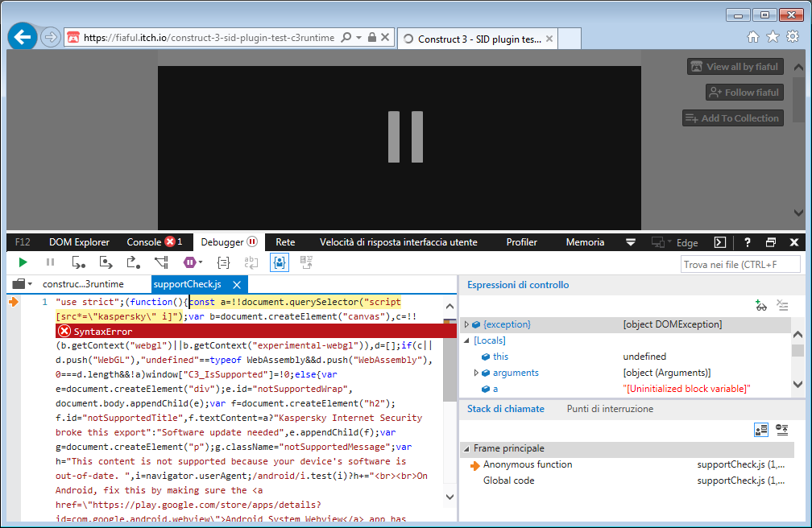The width and height of the screenshot is (812, 528).
Task: Undock the developer tools into a window
Action: (x=771, y=242)
